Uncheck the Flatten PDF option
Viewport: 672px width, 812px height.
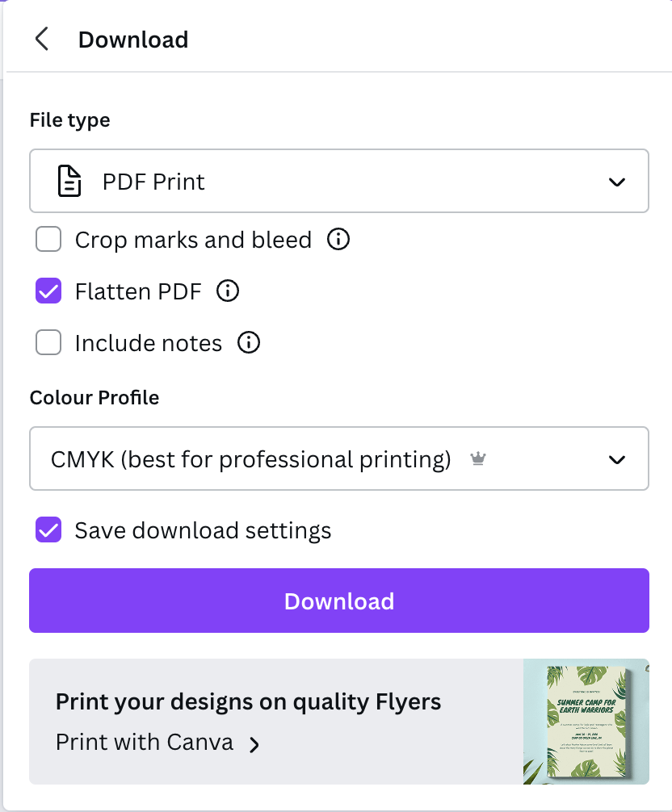pyautogui.click(x=48, y=291)
